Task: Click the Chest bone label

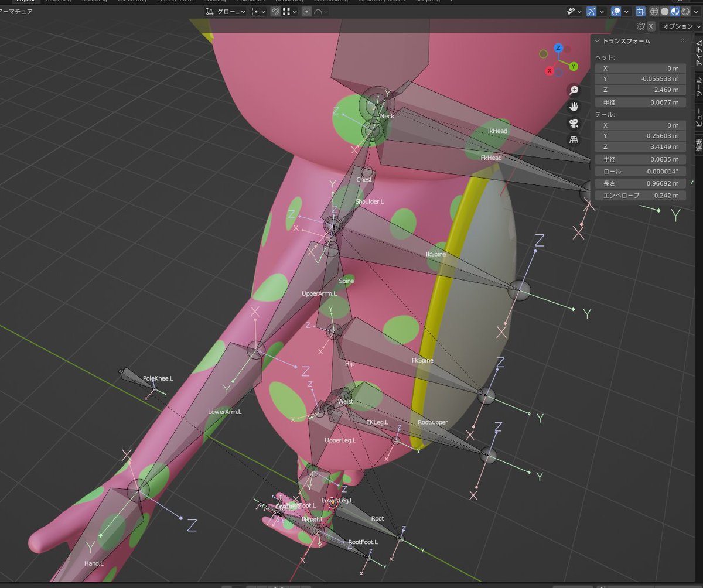Action: 364,180
